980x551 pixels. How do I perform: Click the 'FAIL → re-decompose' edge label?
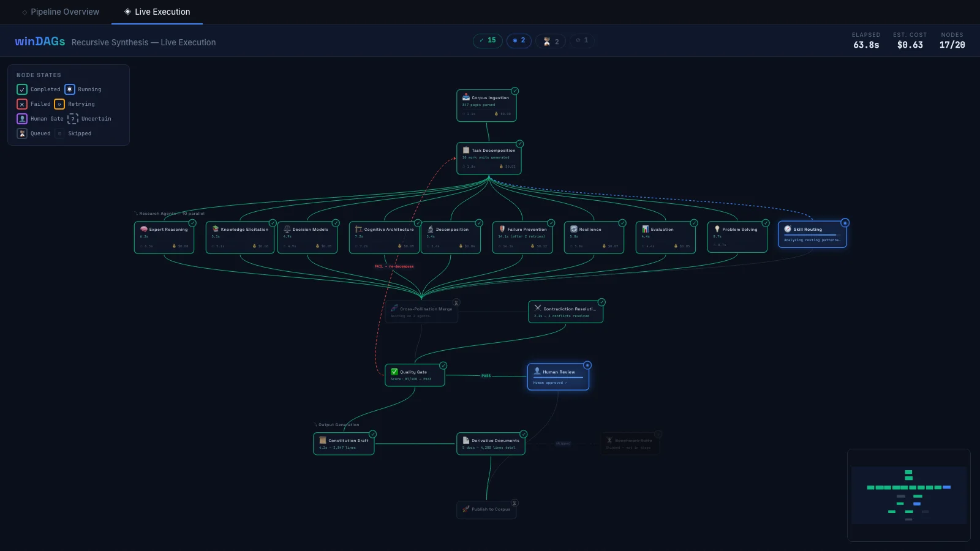pos(394,266)
